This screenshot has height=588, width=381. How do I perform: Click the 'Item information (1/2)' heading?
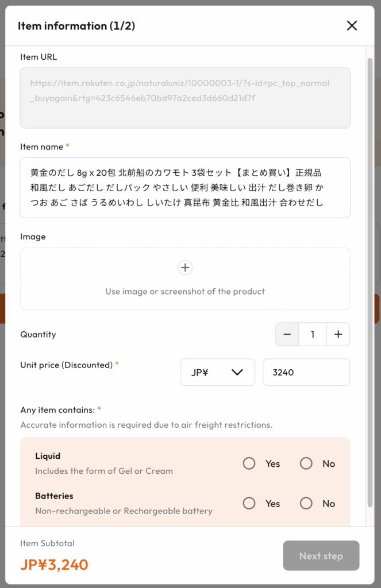click(76, 26)
